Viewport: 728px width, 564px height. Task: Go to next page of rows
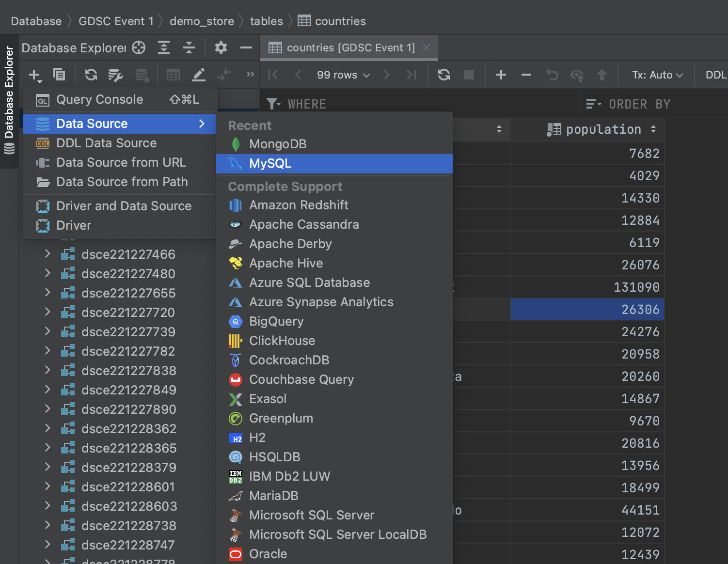(386, 75)
